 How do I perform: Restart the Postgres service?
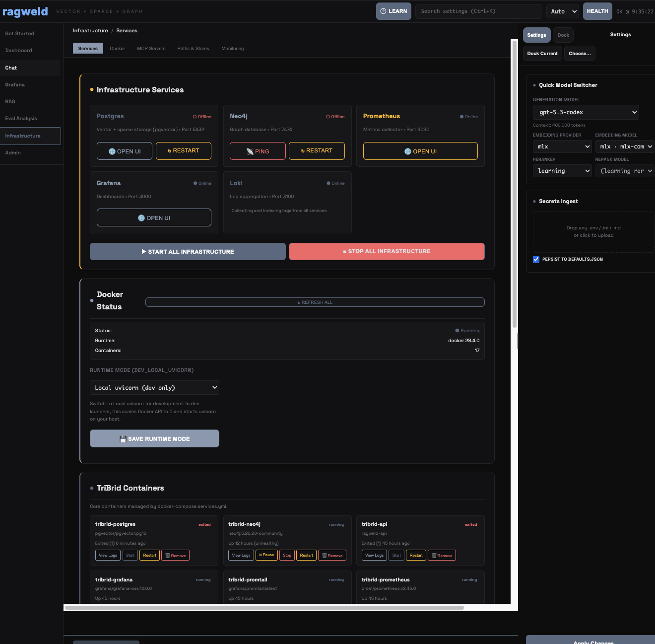pyautogui.click(x=184, y=151)
